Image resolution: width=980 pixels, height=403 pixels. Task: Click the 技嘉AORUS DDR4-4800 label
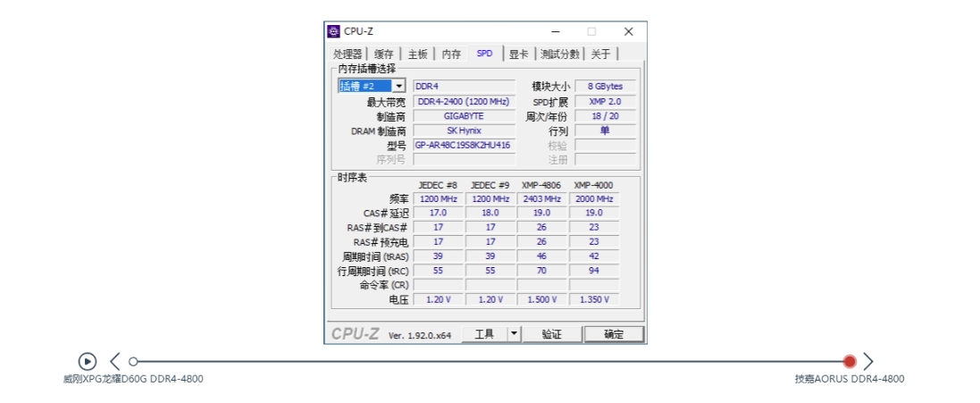(850, 379)
